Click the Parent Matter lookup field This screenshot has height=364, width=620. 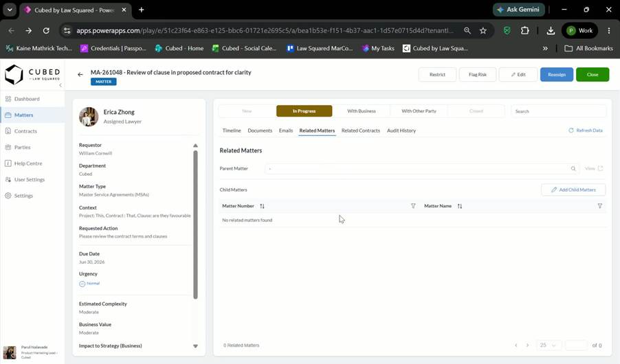tap(421, 169)
